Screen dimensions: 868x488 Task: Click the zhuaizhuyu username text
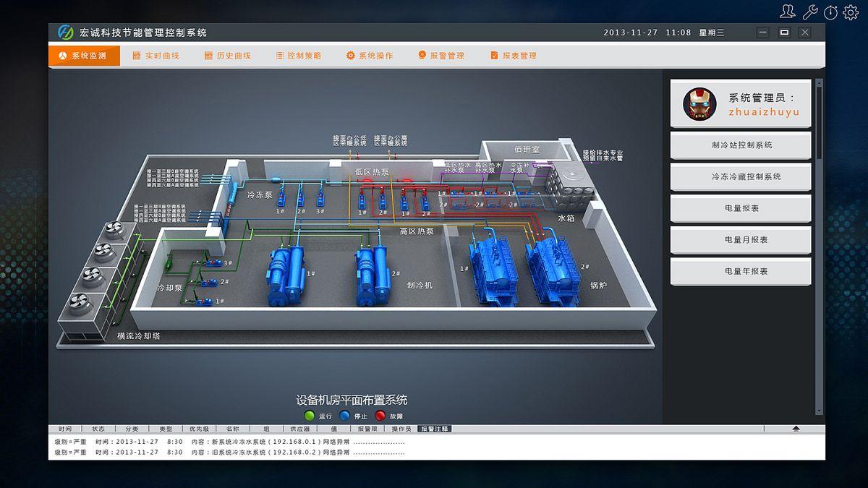pyautogui.click(x=763, y=112)
